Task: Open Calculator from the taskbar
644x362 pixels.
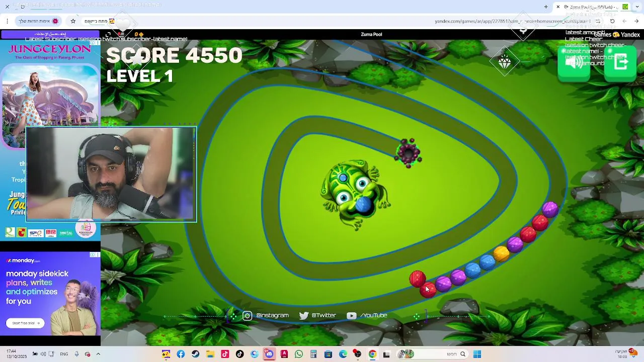Action: point(313,354)
